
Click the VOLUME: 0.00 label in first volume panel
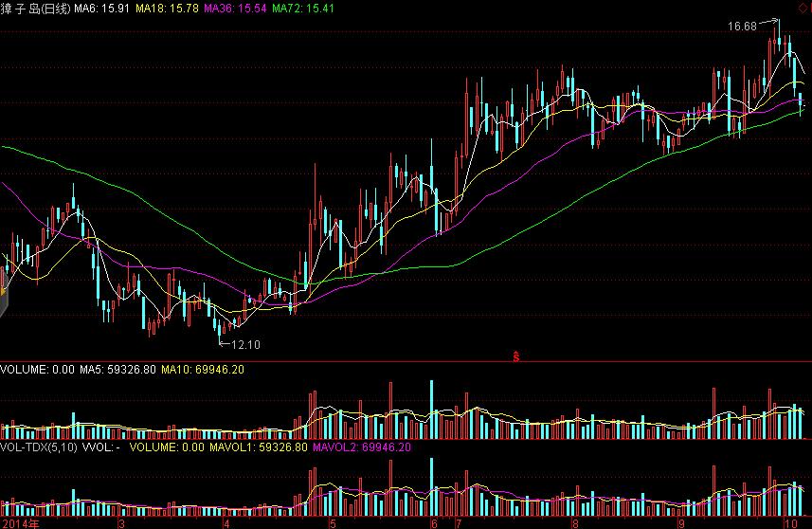(x=36, y=370)
